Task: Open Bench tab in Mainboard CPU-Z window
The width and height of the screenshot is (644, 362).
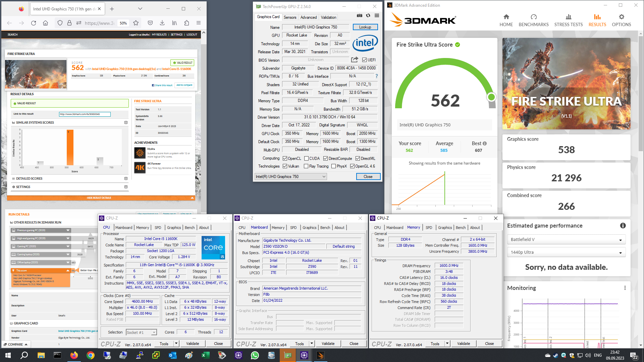Action: tap(325, 228)
